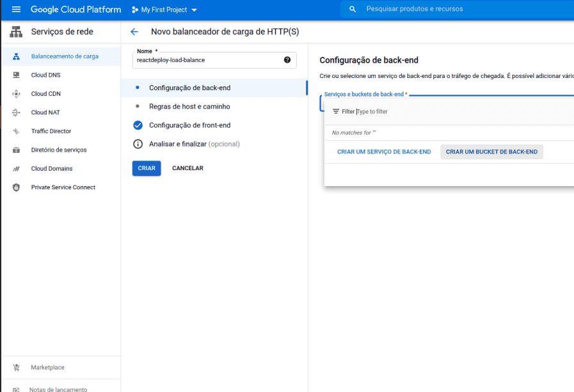Viewport: 574px width, 392px height.
Task: Click the Cloud CDN sidebar icon
Action: click(x=17, y=94)
